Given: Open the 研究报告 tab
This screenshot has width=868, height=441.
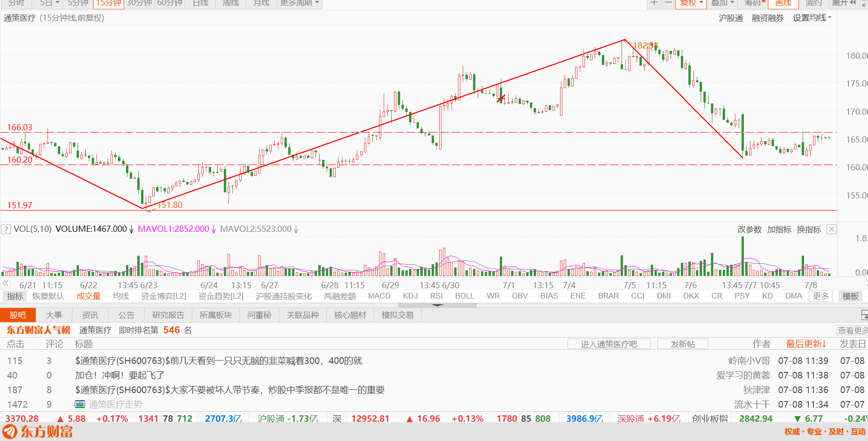Looking at the screenshot, I should coord(168,315).
